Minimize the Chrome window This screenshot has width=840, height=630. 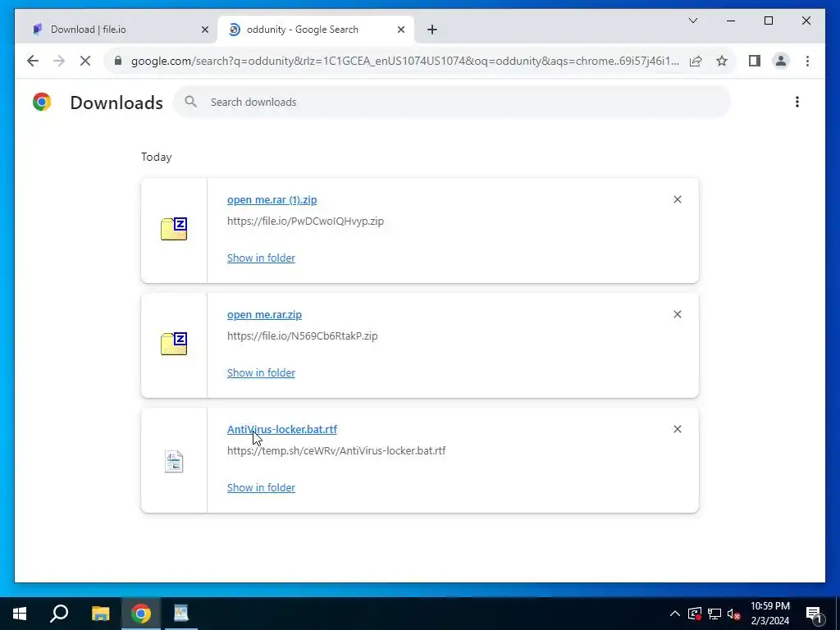[731, 21]
